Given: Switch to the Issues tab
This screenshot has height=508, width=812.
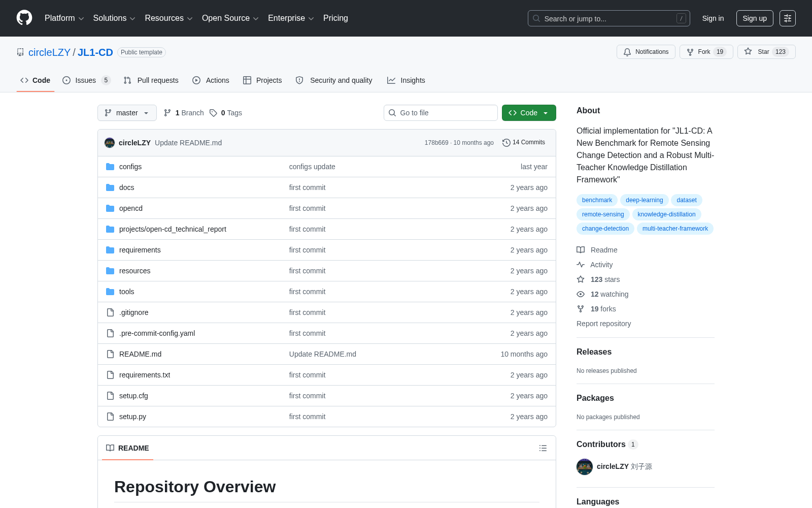Looking at the screenshot, I should click(86, 80).
